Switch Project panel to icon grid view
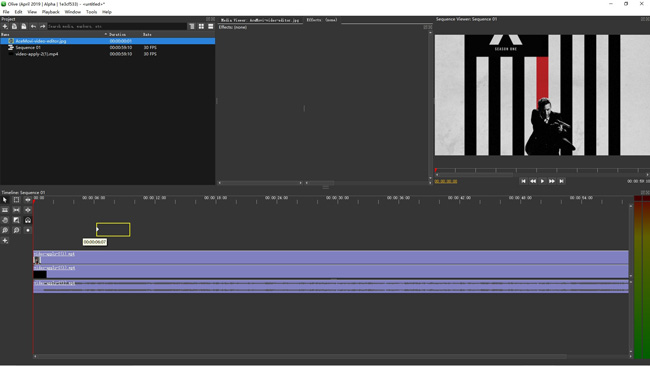This screenshot has width=650, height=366. (x=201, y=26)
